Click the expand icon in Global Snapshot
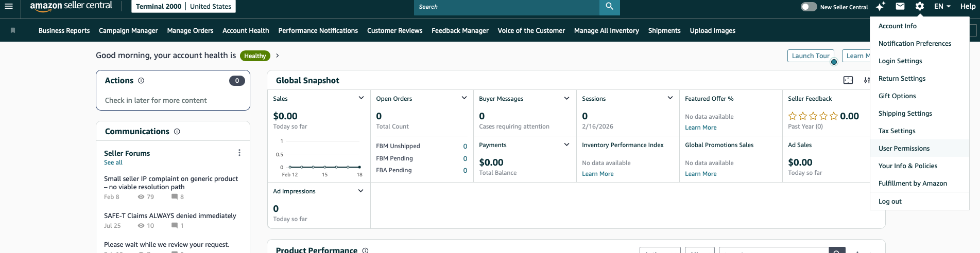Viewport: 980px width, 253px height. (x=848, y=80)
